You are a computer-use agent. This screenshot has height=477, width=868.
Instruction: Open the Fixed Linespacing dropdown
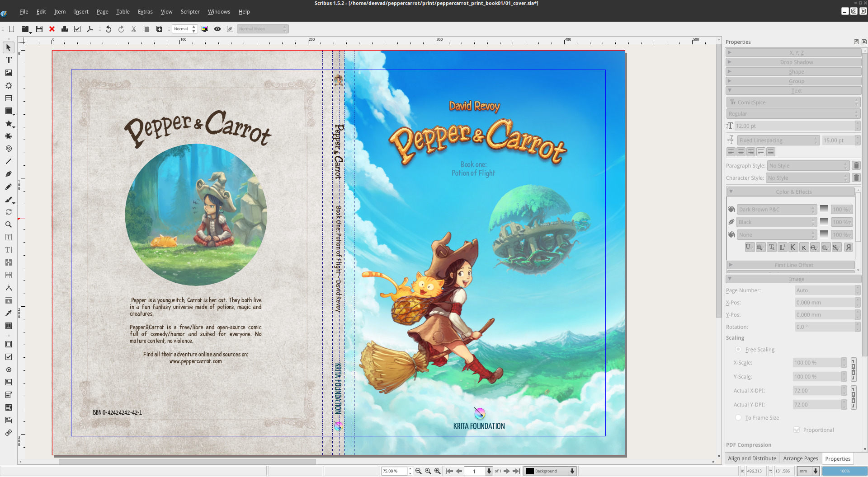coord(778,140)
